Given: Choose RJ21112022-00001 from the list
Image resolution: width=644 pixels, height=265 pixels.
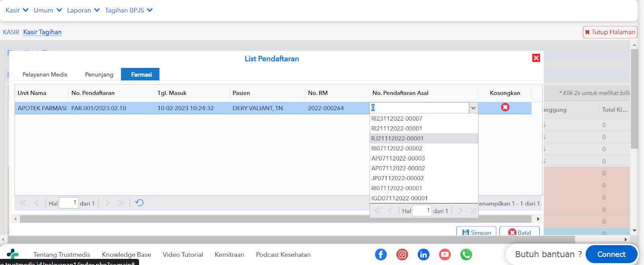Looking at the screenshot, I should (424, 138).
